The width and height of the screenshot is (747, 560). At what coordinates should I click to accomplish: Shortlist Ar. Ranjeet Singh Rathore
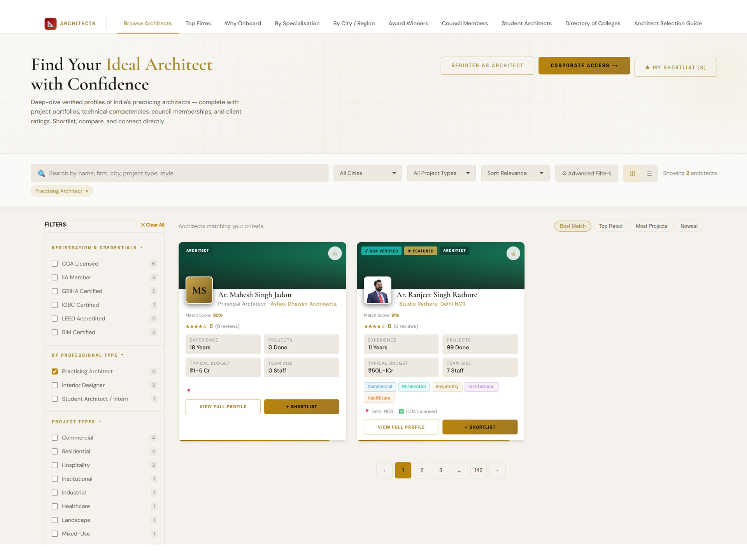[480, 427]
